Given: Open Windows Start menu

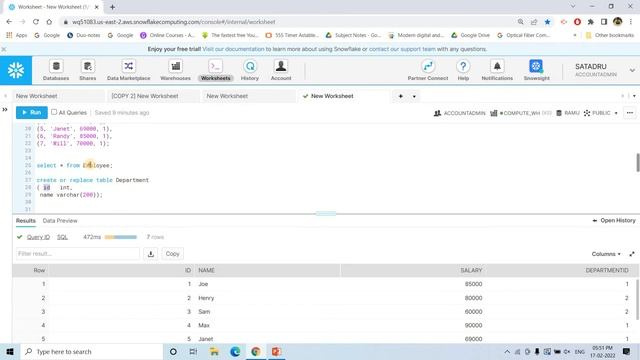Looking at the screenshot, I should coord(10,351).
